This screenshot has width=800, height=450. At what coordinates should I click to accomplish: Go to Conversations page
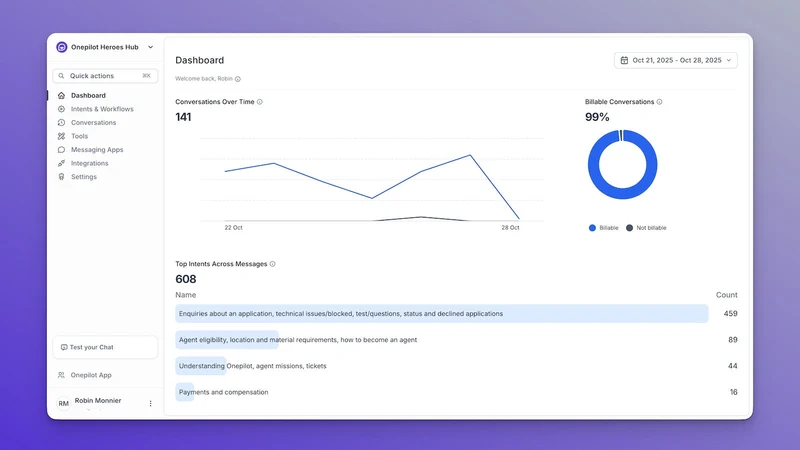click(93, 122)
